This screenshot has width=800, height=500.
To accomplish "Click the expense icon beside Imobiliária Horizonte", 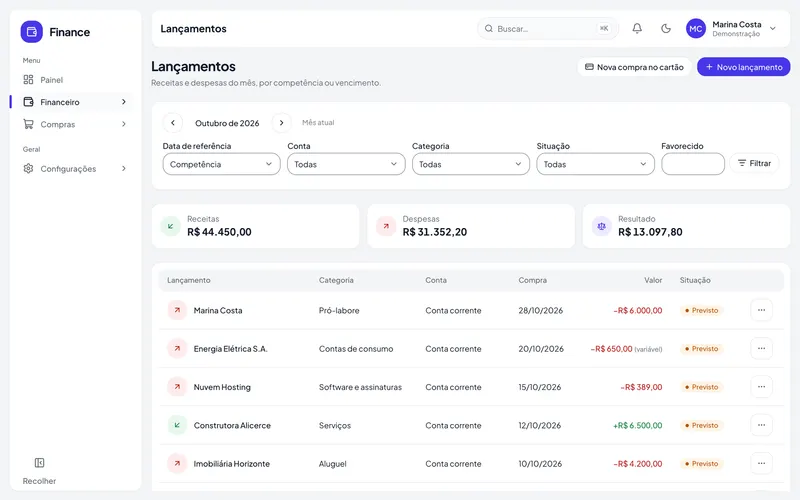I will click(x=177, y=463).
